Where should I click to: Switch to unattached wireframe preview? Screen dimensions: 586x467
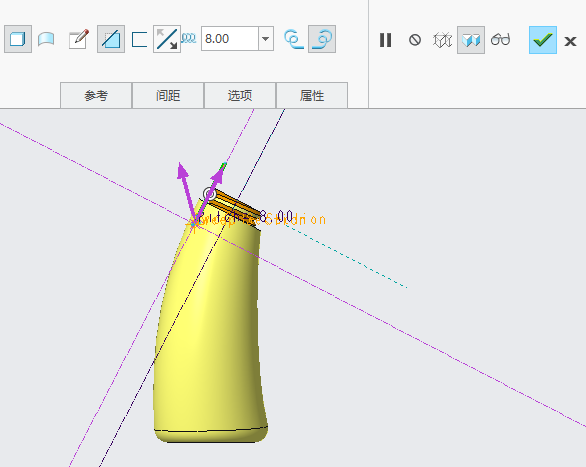[x=442, y=40]
